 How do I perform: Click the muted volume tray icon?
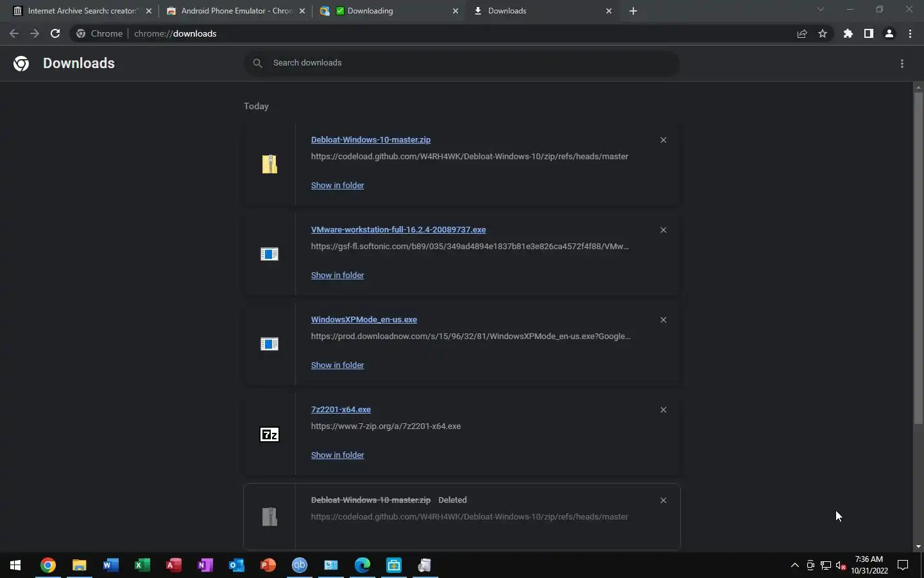tap(841, 565)
